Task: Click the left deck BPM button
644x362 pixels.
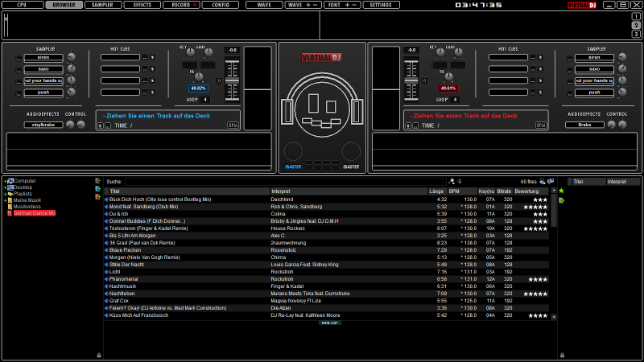Action: click(x=233, y=125)
